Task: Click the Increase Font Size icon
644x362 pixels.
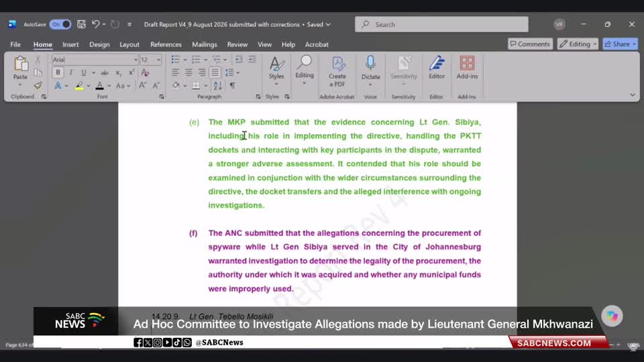Action: tap(142, 85)
